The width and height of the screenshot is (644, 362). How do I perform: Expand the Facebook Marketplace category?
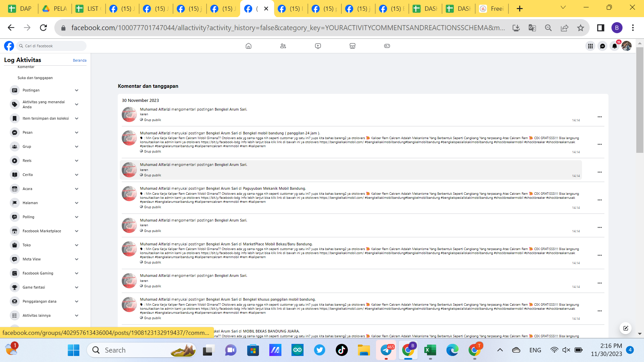click(76, 231)
